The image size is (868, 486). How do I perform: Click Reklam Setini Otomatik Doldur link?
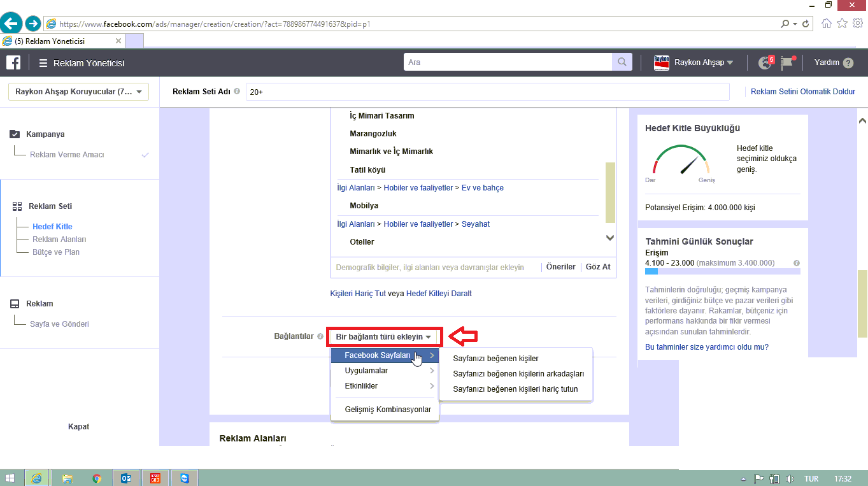click(802, 92)
